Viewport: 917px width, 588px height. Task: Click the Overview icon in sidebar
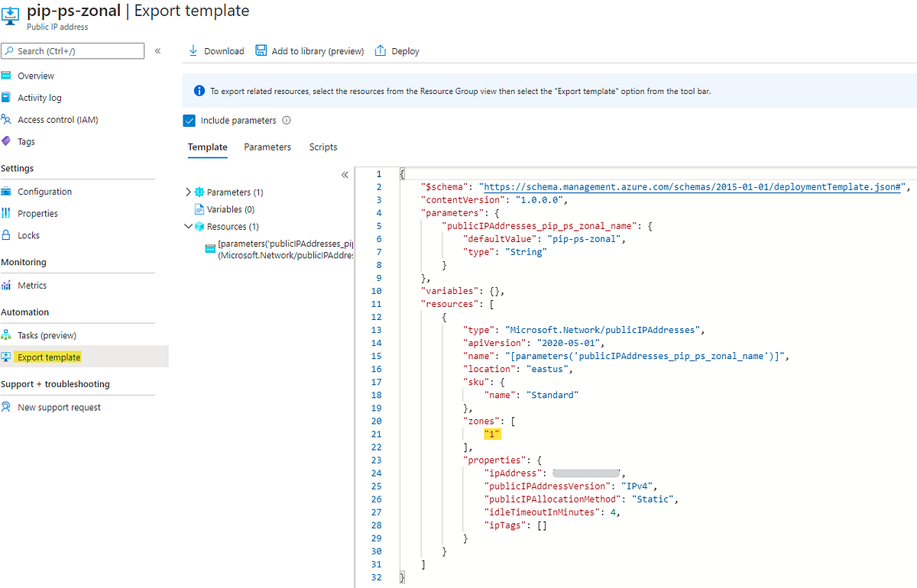point(7,76)
